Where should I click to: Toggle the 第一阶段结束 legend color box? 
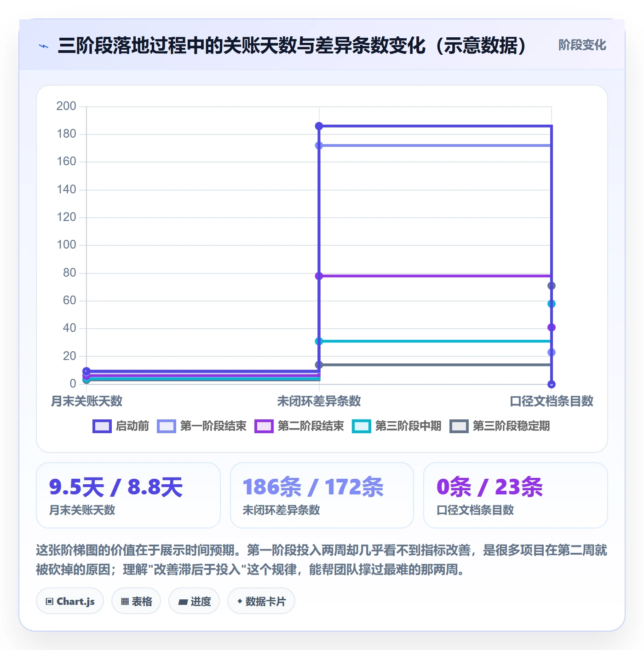click(x=166, y=426)
